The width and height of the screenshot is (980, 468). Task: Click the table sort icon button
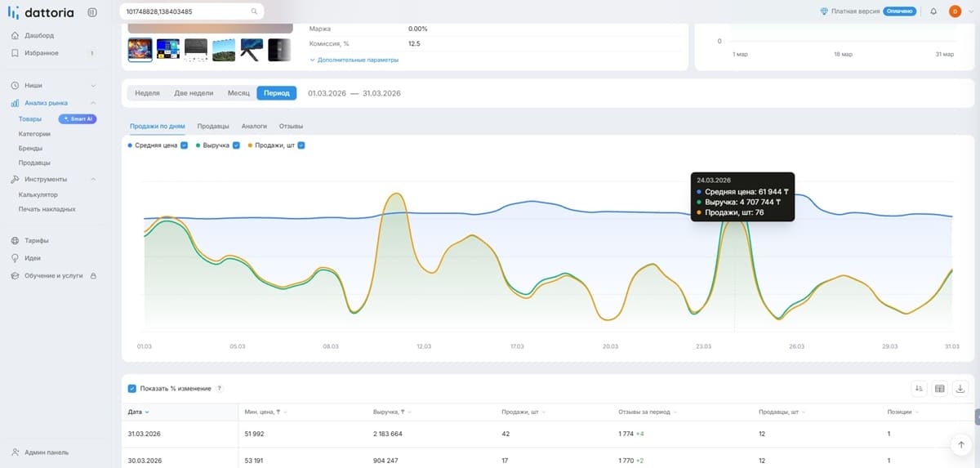coord(919,389)
